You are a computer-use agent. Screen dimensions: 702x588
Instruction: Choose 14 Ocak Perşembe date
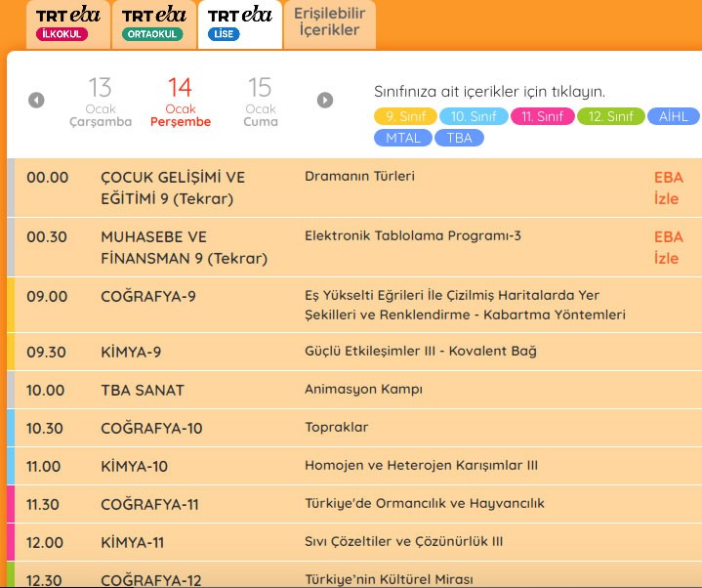180,102
